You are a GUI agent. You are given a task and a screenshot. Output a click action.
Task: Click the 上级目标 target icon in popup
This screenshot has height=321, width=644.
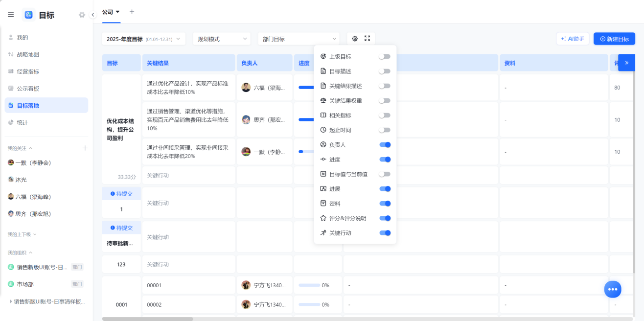323,56
